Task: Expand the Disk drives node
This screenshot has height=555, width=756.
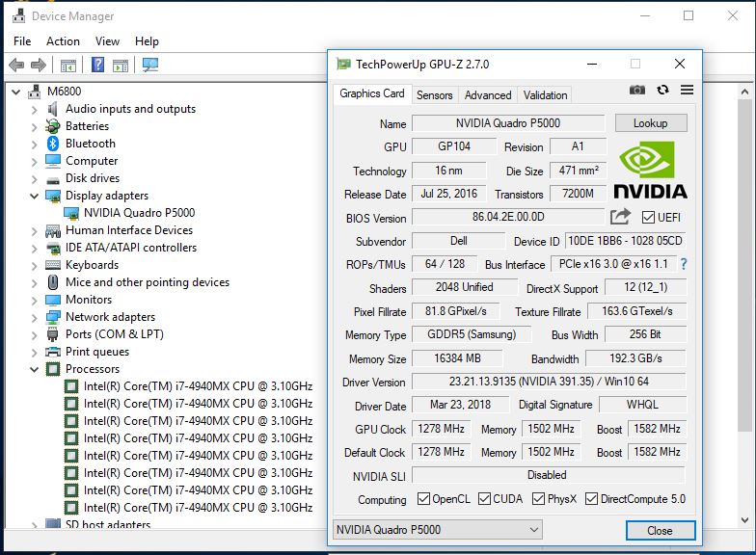Action: pyautogui.click(x=35, y=179)
